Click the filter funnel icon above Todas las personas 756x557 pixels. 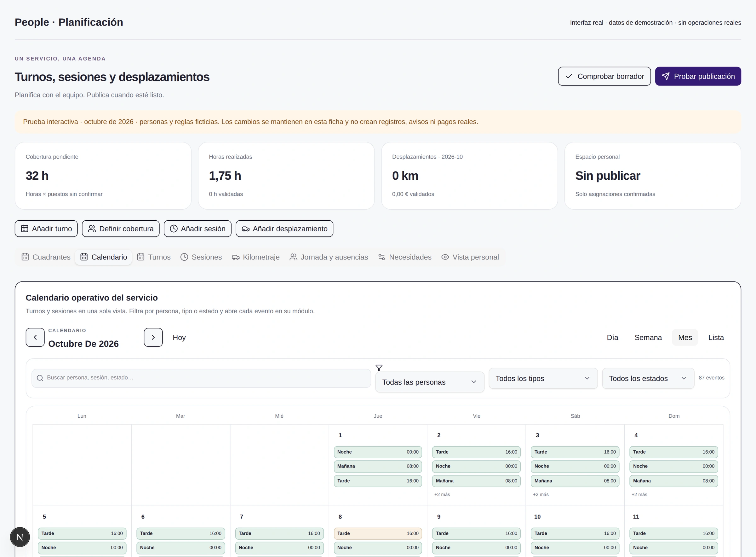379,368
